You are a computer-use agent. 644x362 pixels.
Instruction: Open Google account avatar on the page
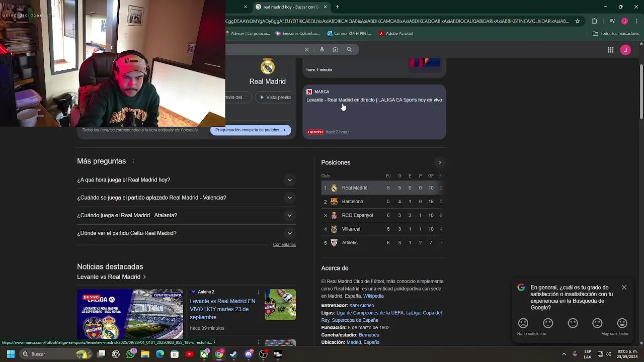625,50
